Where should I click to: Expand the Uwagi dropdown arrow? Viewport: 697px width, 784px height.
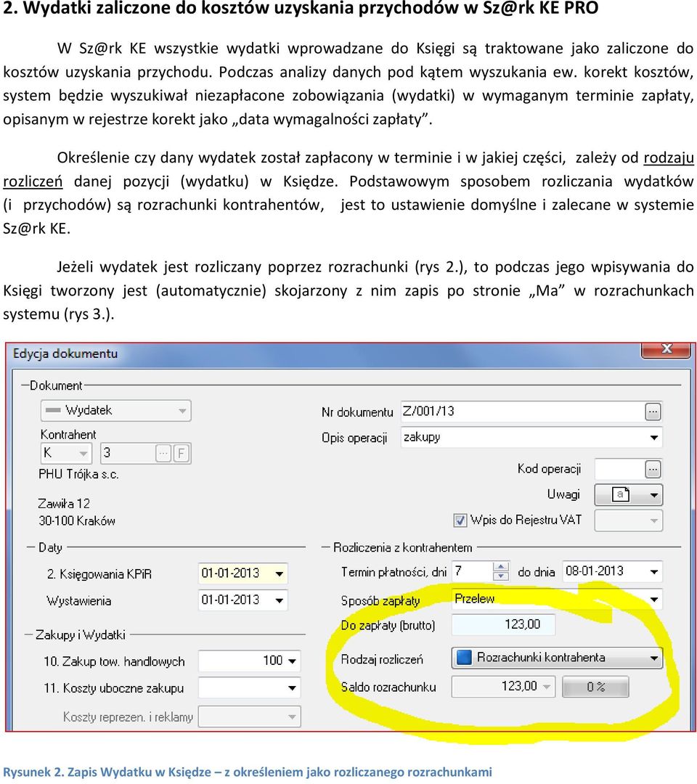653,495
